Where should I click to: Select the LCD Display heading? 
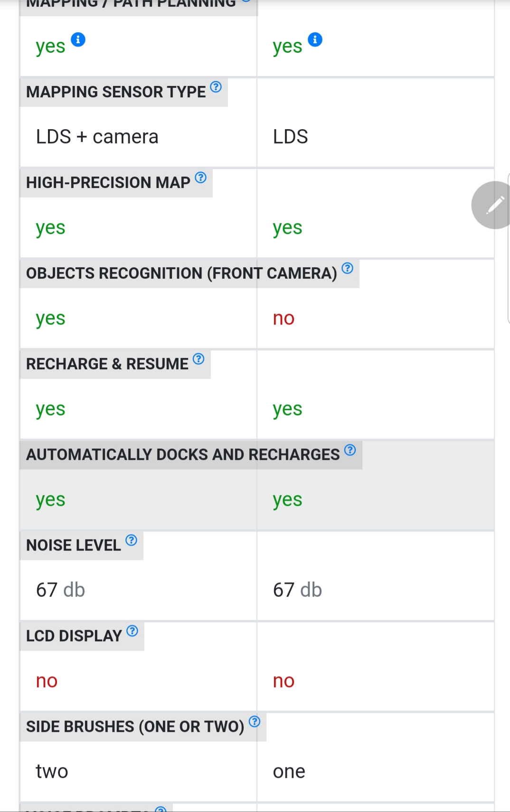[74, 636]
